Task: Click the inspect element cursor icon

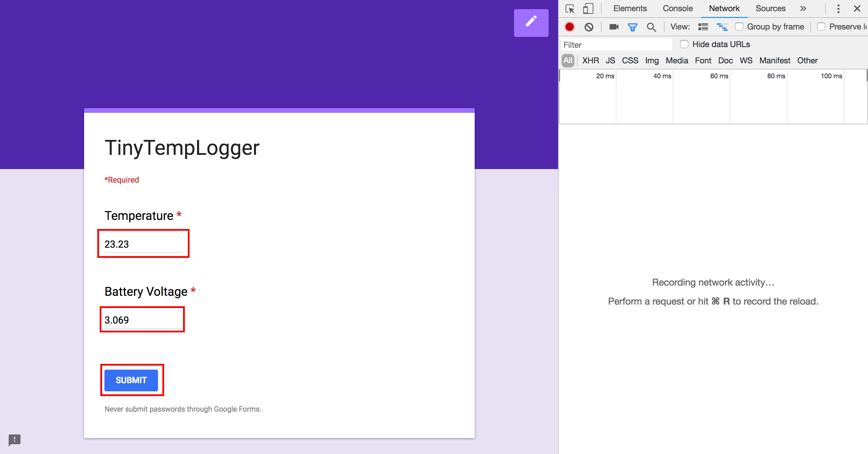Action: (570, 8)
